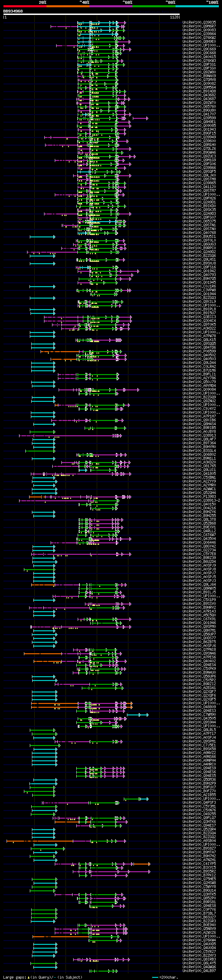Select row UniRef100_Q38913
The width and height of the screenshot is (222, 980).
click(199, 436)
